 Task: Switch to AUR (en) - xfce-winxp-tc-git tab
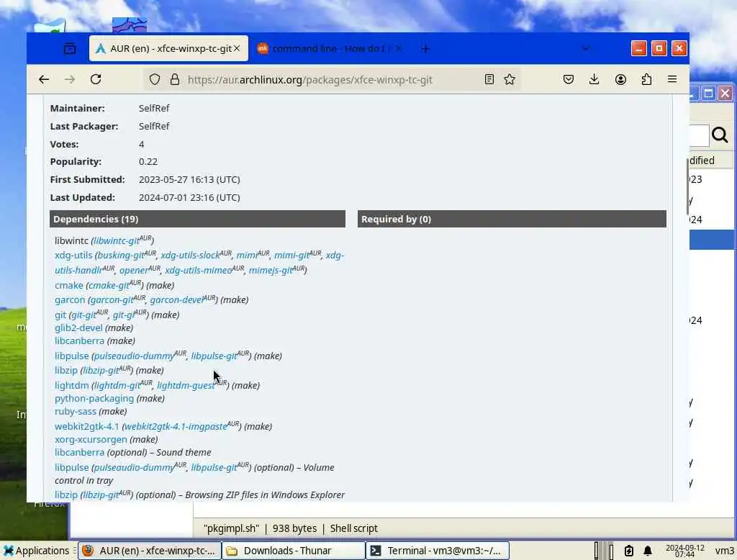tap(168, 48)
